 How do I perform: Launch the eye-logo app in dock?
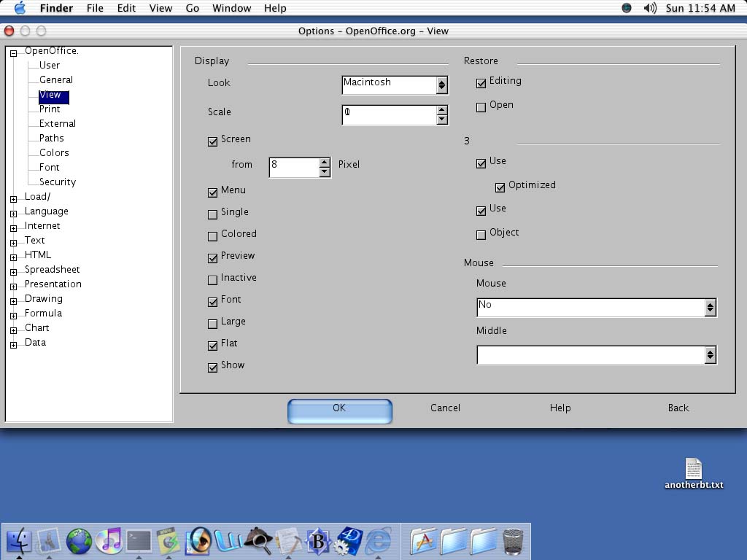pos(198,541)
